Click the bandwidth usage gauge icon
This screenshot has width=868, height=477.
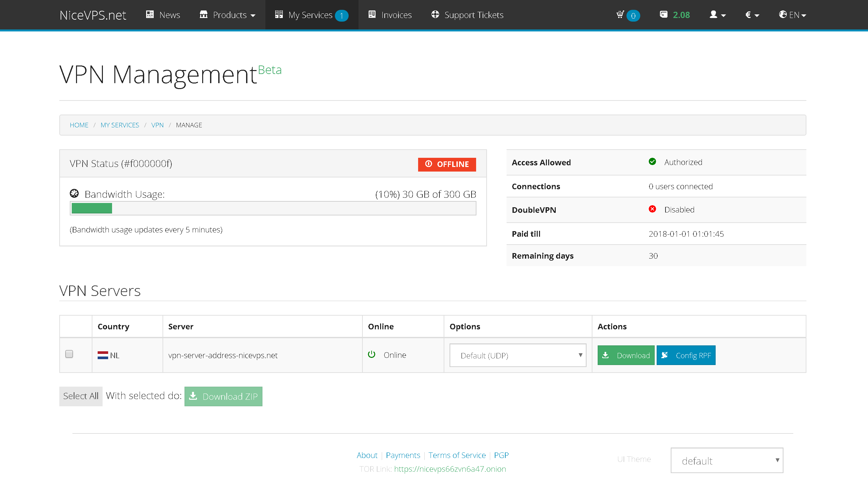pos(74,193)
